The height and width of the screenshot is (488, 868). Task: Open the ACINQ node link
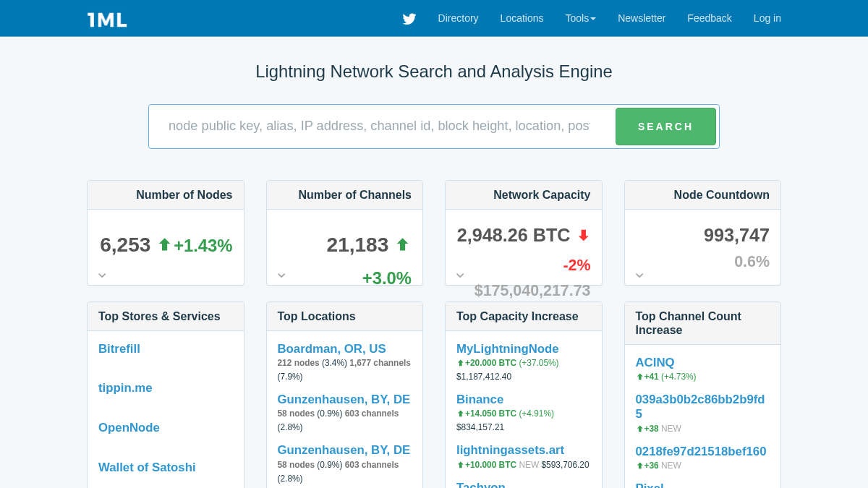coord(655,363)
